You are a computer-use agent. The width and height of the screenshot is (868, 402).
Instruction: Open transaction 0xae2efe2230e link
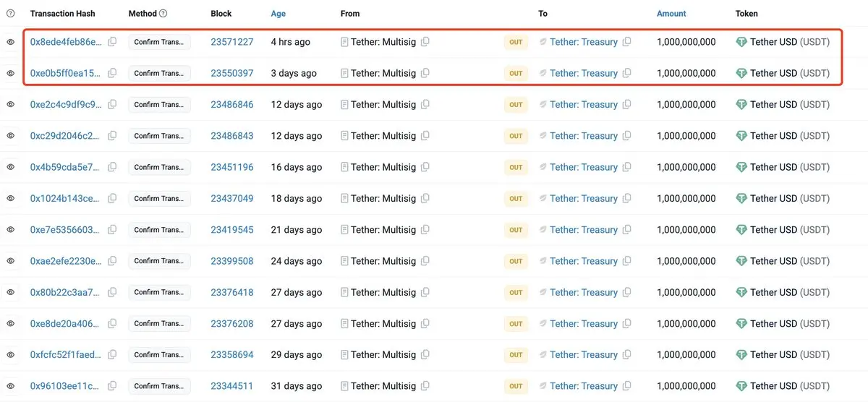(66, 261)
